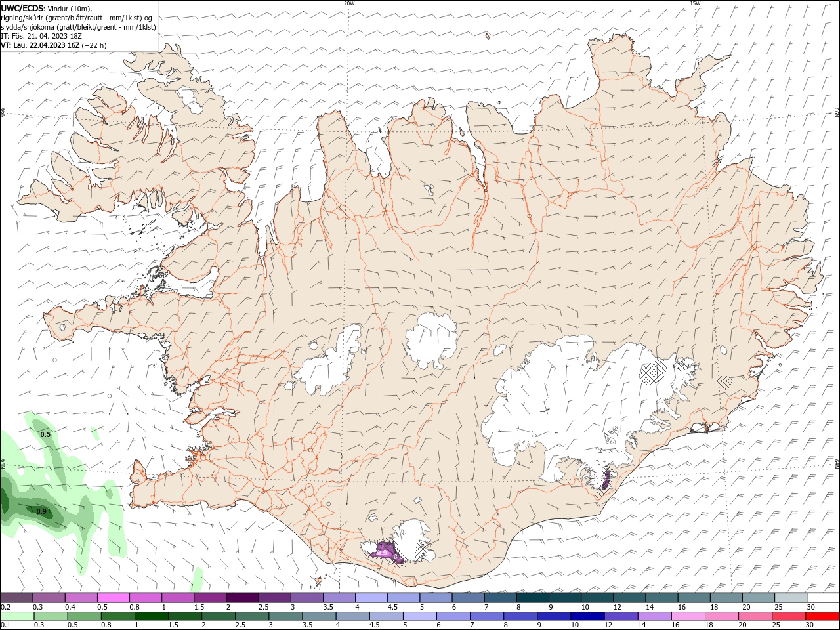
Task: Pick the light pink 16 rain legend swatch
Action: pyautogui.click(x=688, y=616)
